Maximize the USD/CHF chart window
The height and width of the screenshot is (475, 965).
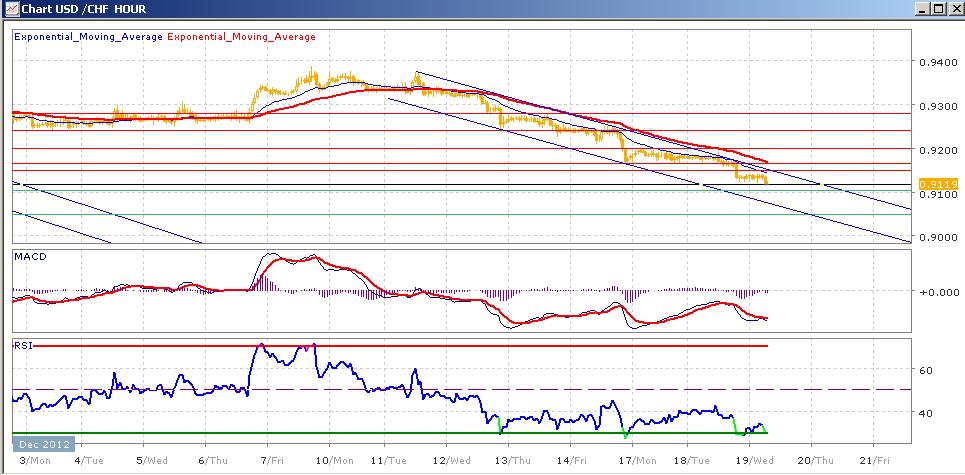tap(934, 10)
